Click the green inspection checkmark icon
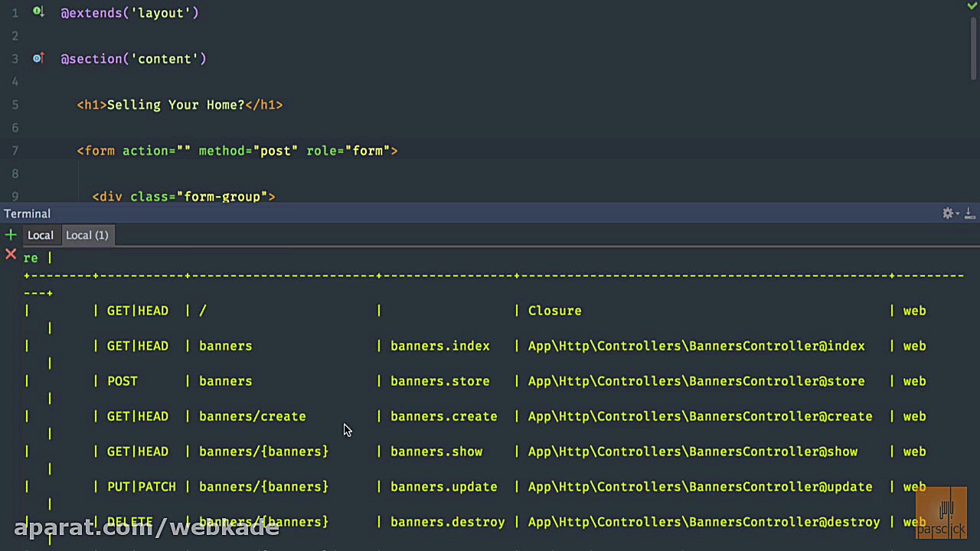 [x=972, y=6]
